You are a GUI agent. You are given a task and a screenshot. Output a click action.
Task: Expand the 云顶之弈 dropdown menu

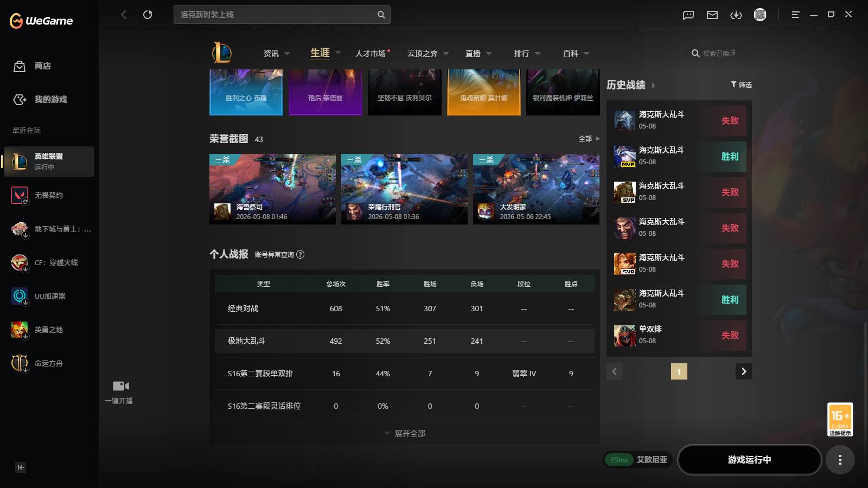click(x=446, y=54)
